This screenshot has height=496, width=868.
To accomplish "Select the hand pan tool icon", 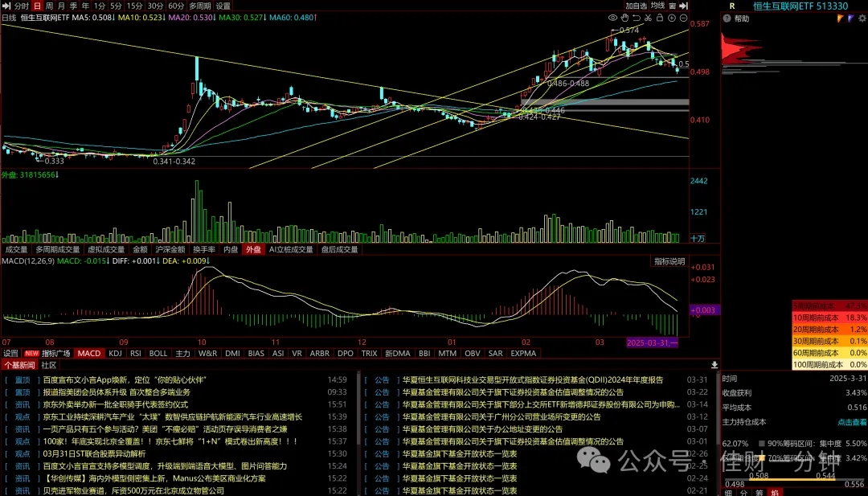I will point(624,18).
